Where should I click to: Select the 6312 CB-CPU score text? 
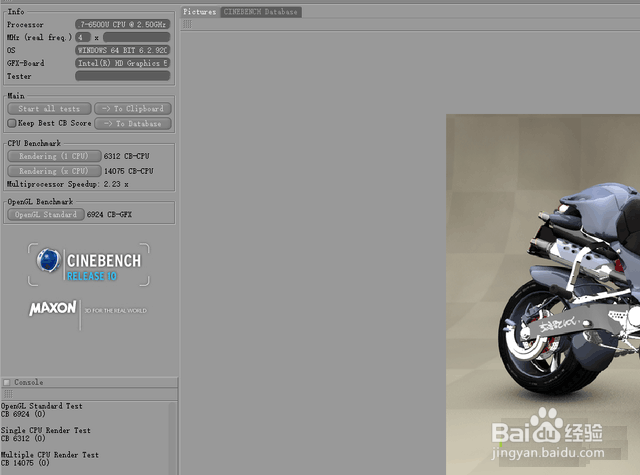(127, 156)
